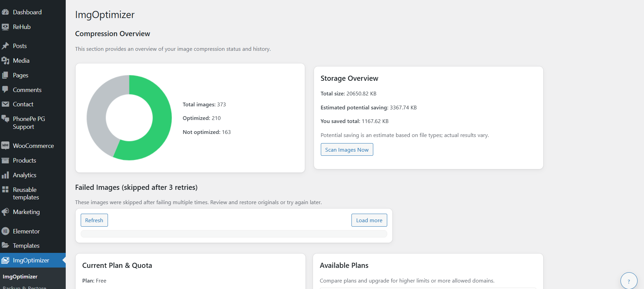The image size is (644, 289).
Task: Open the help question mark bubble
Action: click(x=629, y=281)
